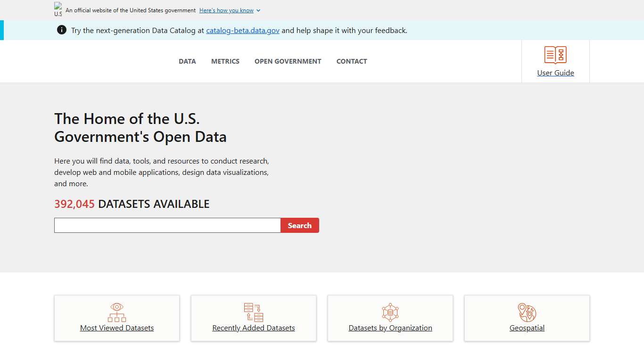
Task: Open the Datasets by Organization page
Action: pyautogui.click(x=390, y=328)
